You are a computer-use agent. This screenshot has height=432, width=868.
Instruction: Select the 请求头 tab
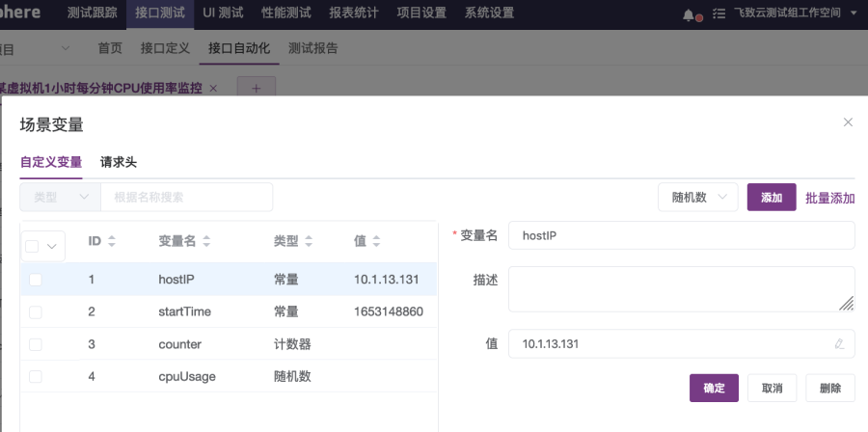[x=119, y=162]
